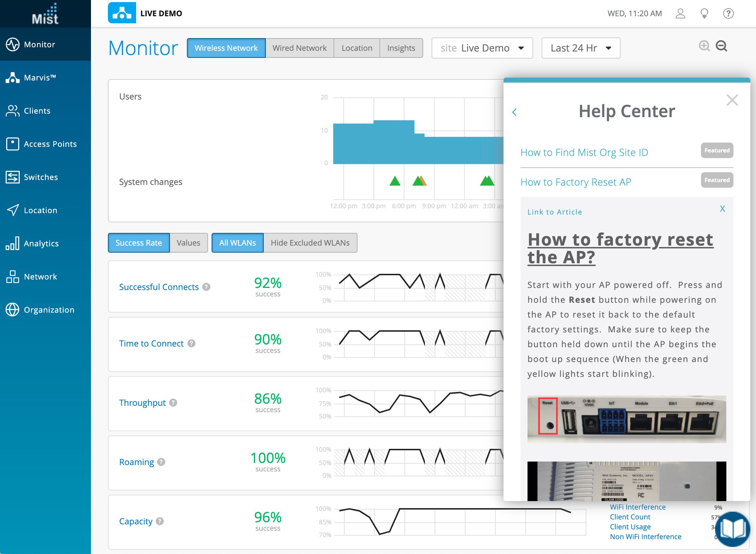Select the Success Rate toggle
The width and height of the screenshot is (756, 554).
(139, 243)
